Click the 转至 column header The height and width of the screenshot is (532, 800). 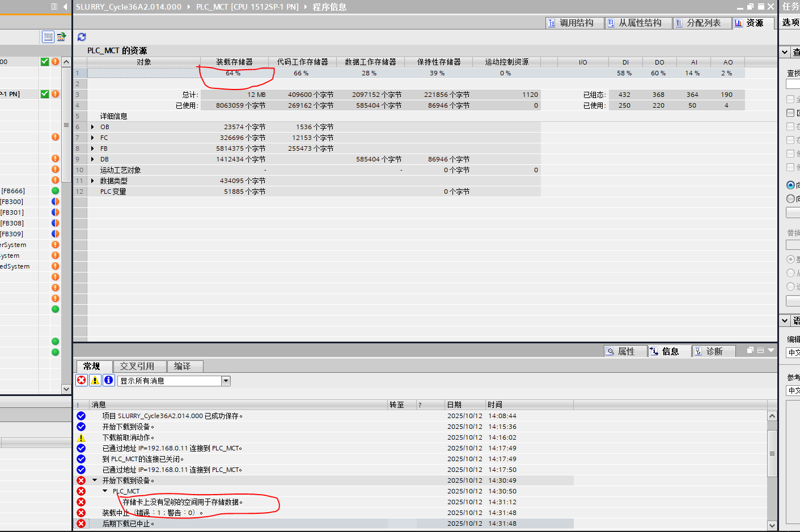(402, 405)
